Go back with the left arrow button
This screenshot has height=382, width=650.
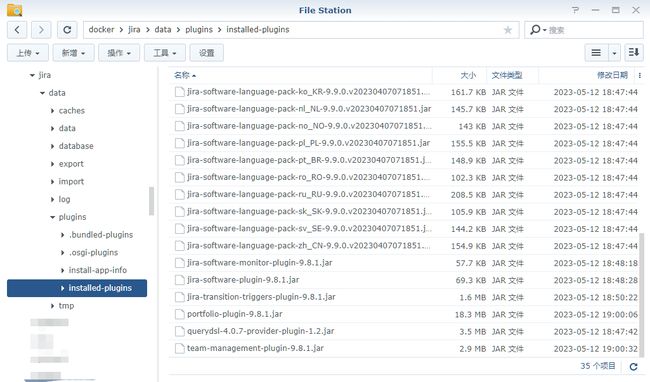tap(17, 30)
